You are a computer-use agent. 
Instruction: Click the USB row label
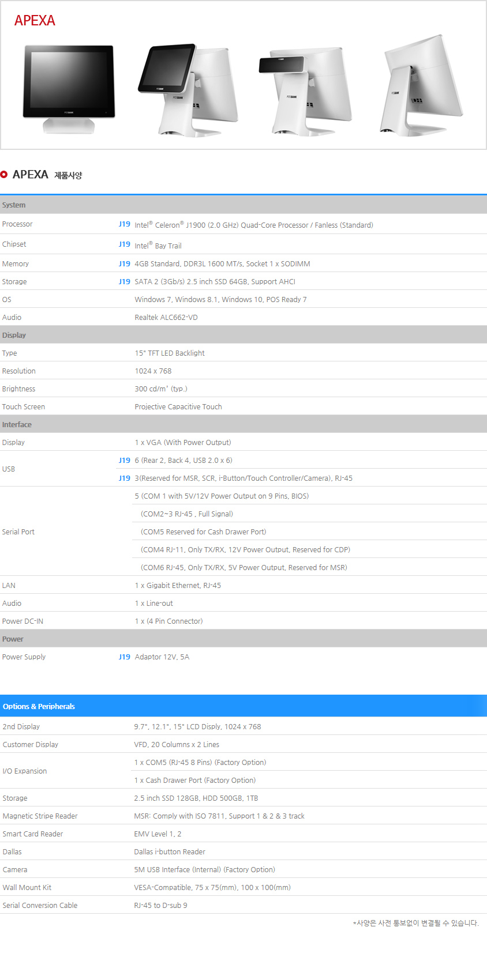click(9, 469)
